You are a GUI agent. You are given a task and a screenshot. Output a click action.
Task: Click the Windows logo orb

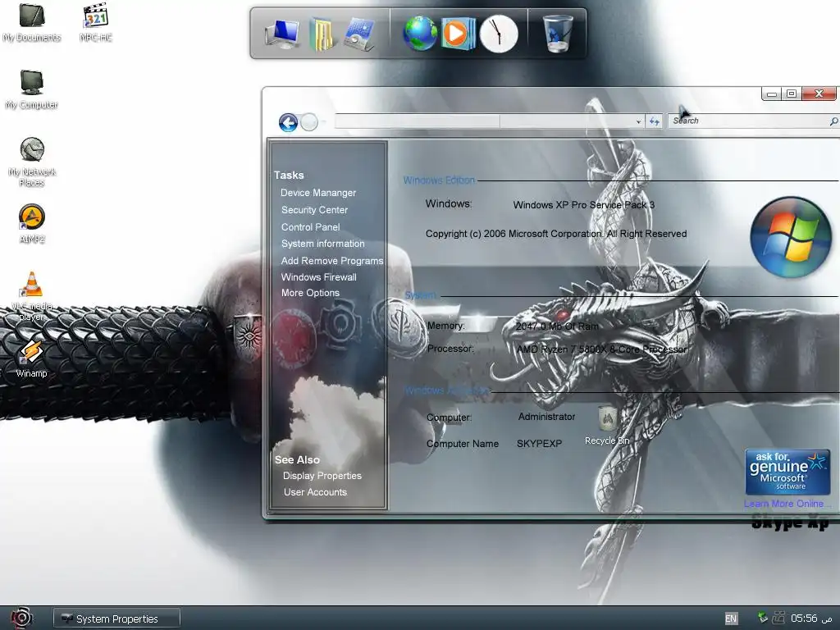pos(791,236)
